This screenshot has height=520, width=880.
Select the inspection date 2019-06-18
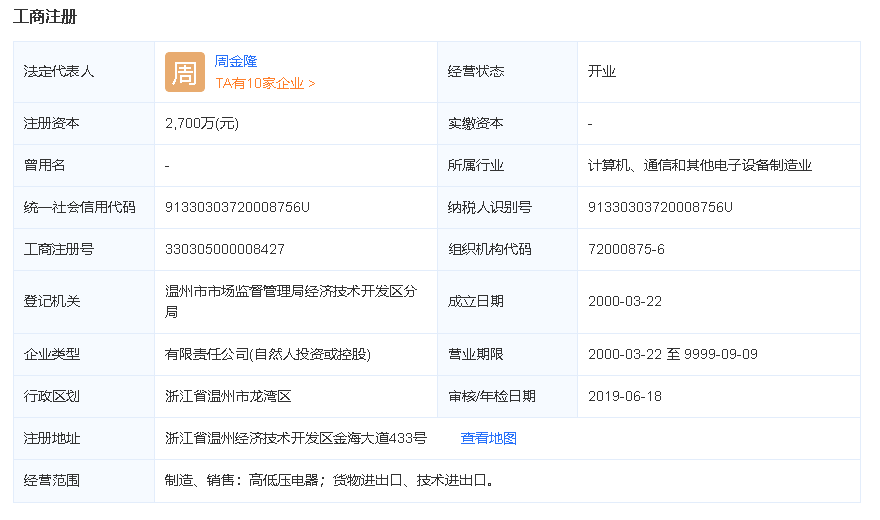(x=625, y=396)
